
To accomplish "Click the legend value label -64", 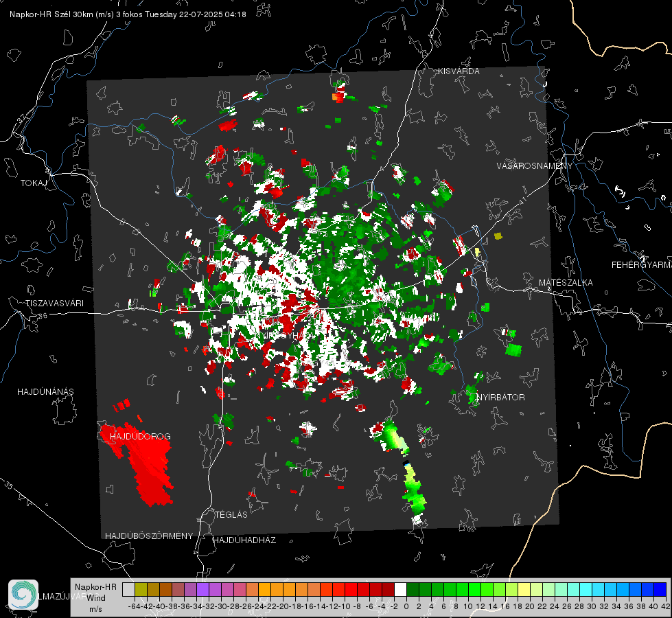I will pyautogui.click(x=135, y=606).
